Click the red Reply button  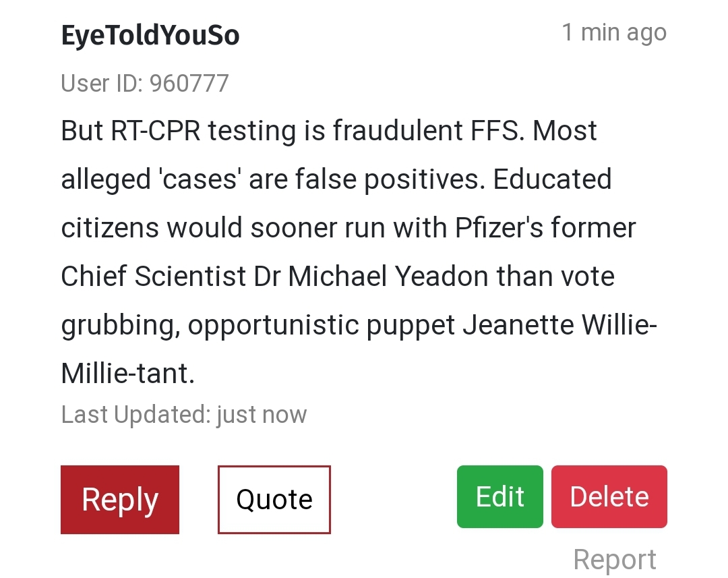tap(120, 500)
